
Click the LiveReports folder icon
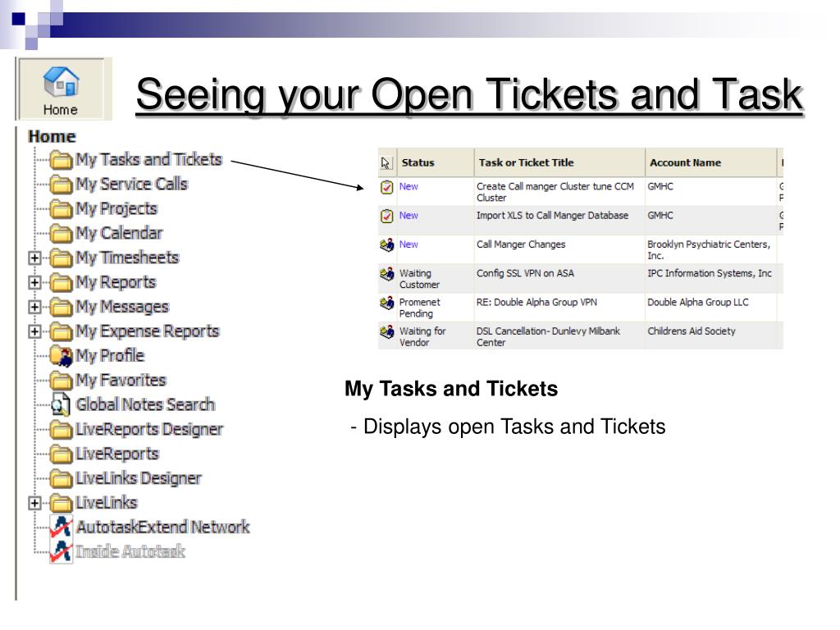[x=61, y=454]
